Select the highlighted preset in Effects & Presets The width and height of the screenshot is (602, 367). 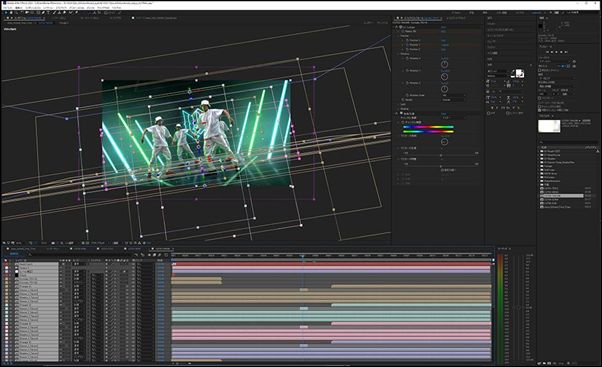click(x=562, y=196)
